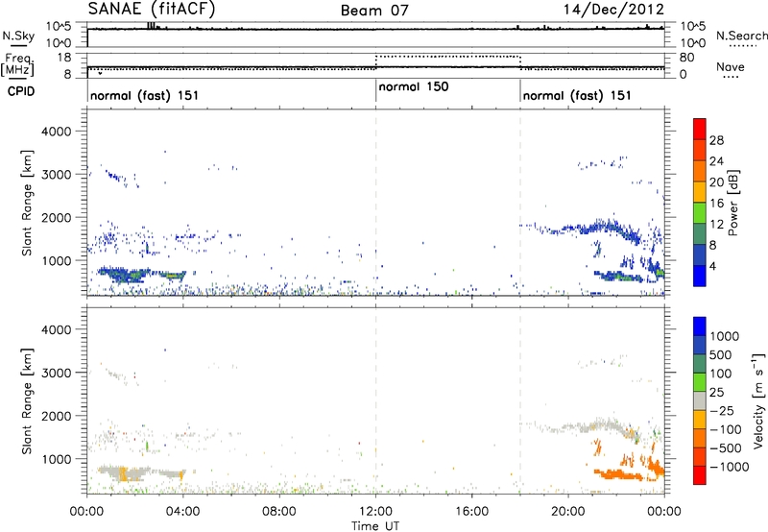This screenshot has width=768, height=532.
Task: Click the Time UT axis title
Action: (375, 526)
